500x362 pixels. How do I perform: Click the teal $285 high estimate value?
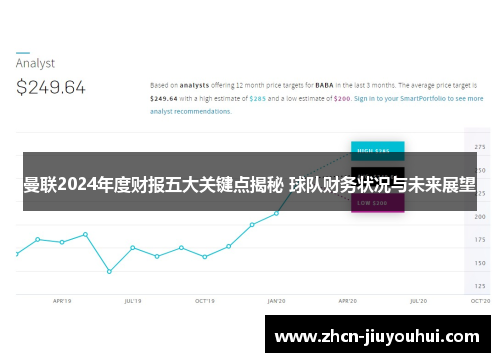tap(258, 98)
